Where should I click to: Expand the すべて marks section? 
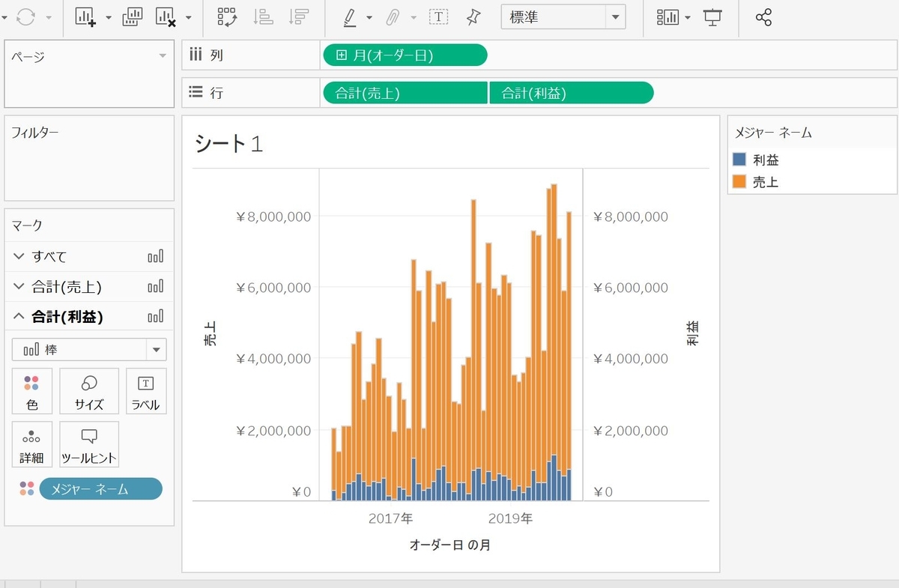(x=19, y=256)
